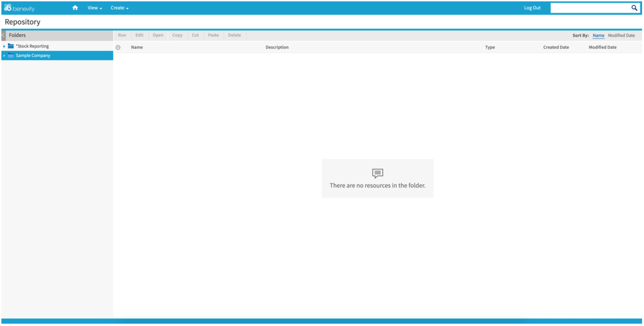Image resolution: width=644 pixels, height=326 pixels.
Task: Open the View dropdown menu
Action: 94,8
